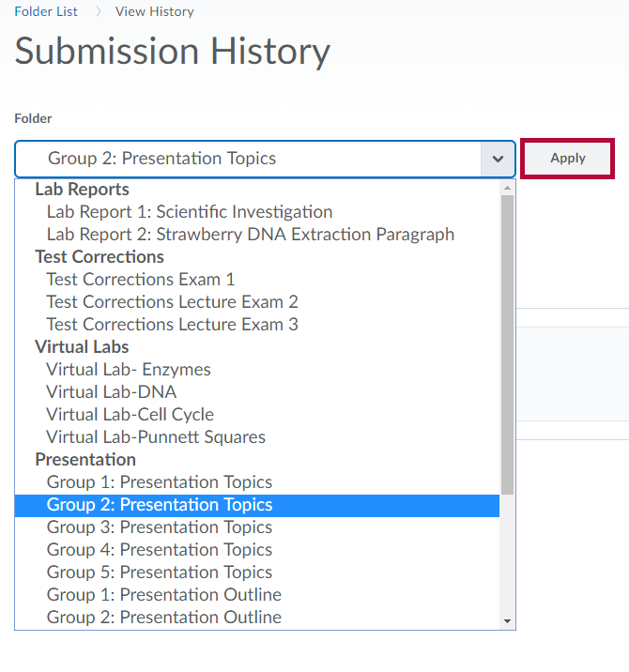Screen dimensions: 629x672
Task: Select Virtual Lab- Enzymes option
Action: (x=129, y=370)
